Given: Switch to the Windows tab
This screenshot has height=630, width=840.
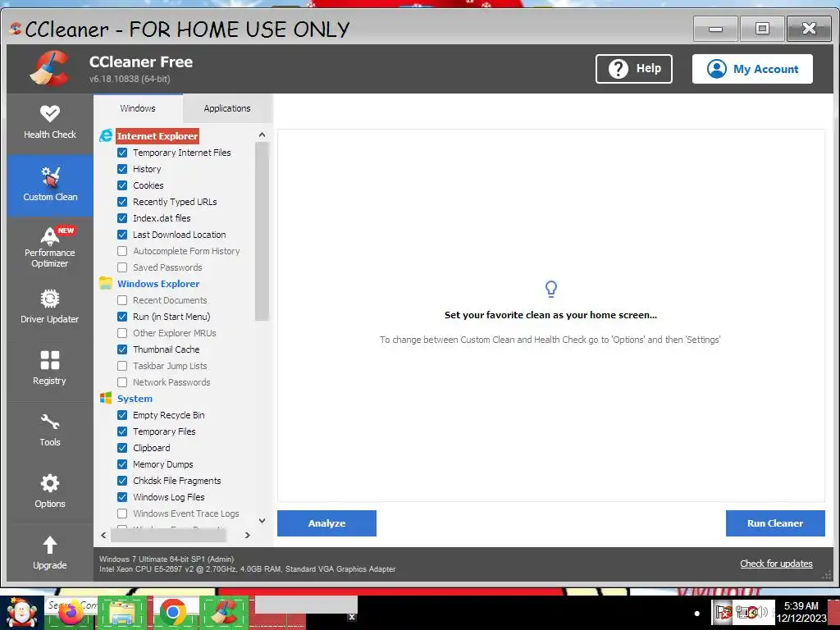Looking at the screenshot, I should click(x=138, y=108).
